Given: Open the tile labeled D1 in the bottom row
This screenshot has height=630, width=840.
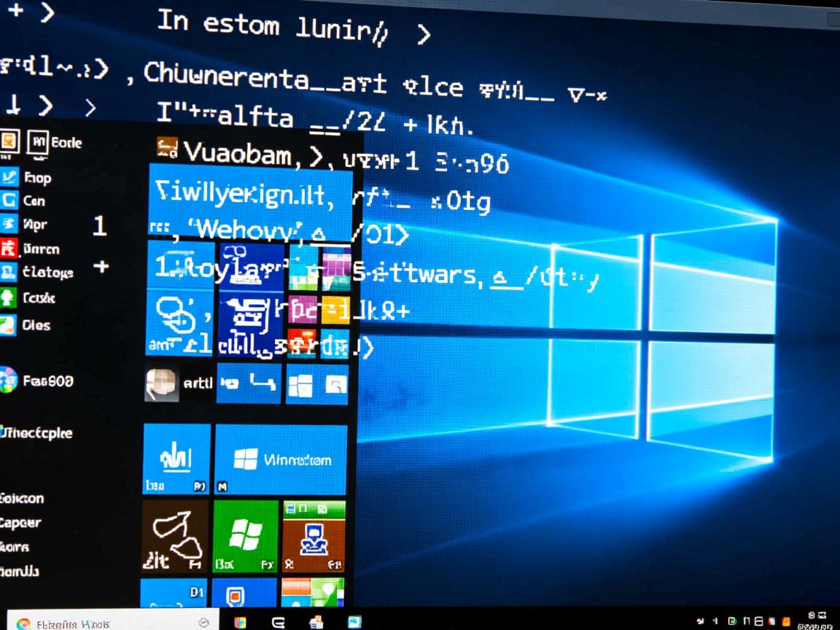Looking at the screenshot, I should (x=174, y=593).
